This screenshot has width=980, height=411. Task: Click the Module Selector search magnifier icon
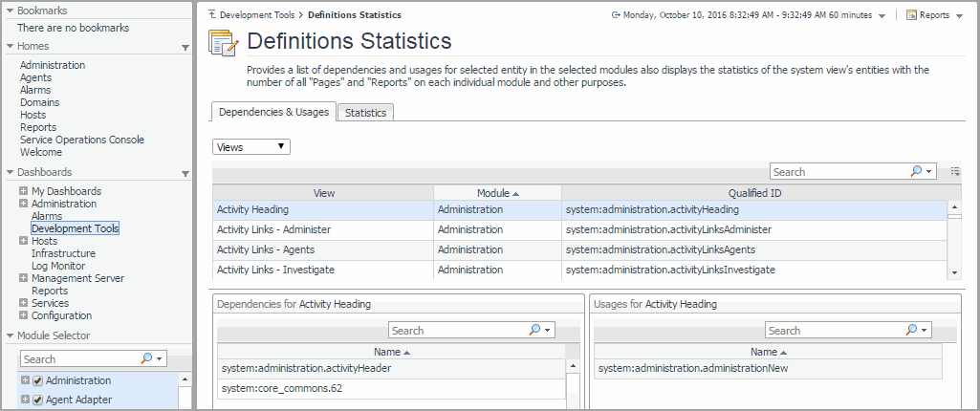(146, 359)
